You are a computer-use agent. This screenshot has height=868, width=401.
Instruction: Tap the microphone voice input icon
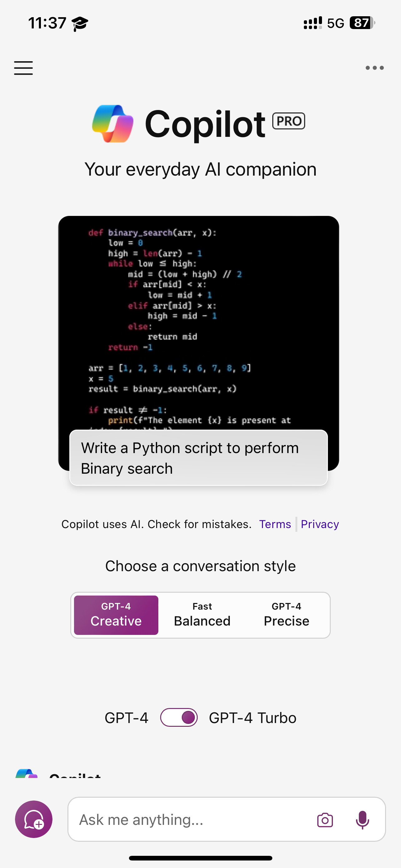point(362,820)
